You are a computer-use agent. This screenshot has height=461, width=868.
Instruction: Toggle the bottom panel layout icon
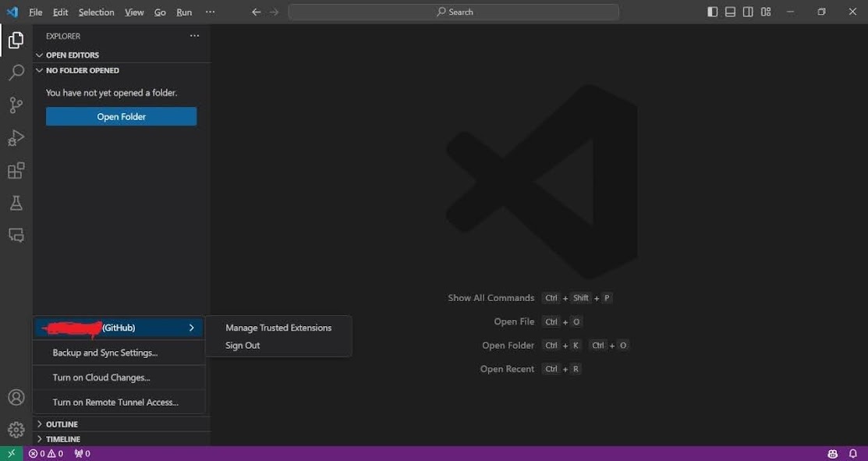pyautogui.click(x=730, y=12)
